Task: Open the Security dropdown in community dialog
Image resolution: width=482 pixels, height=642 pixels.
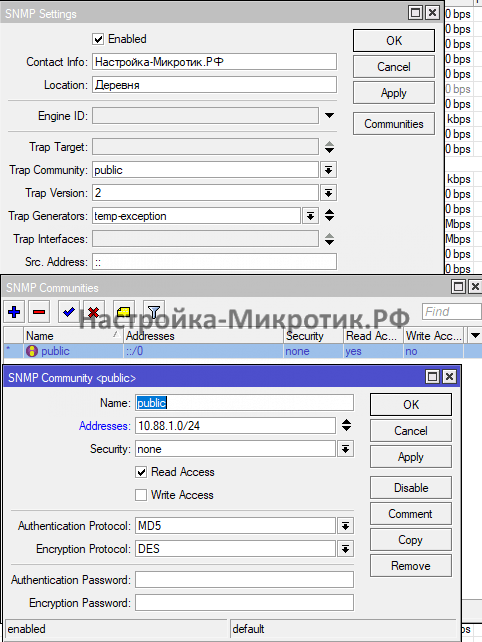Action: (x=346, y=449)
